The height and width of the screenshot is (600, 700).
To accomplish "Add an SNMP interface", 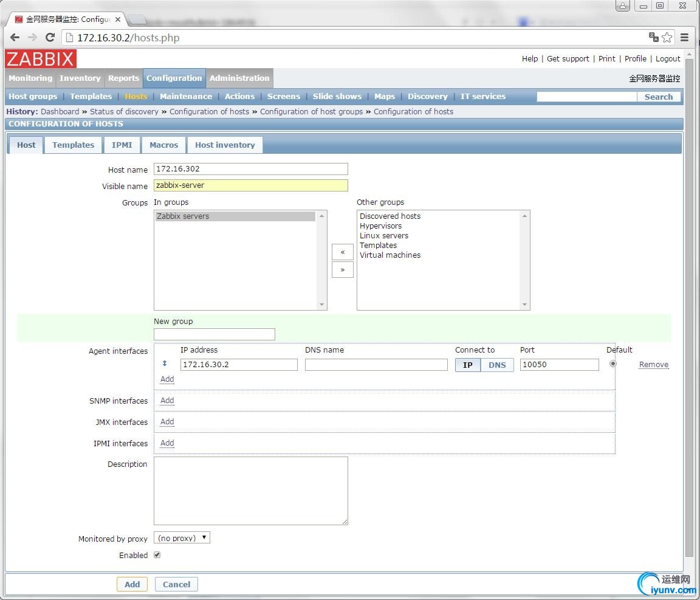I will point(167,401).
